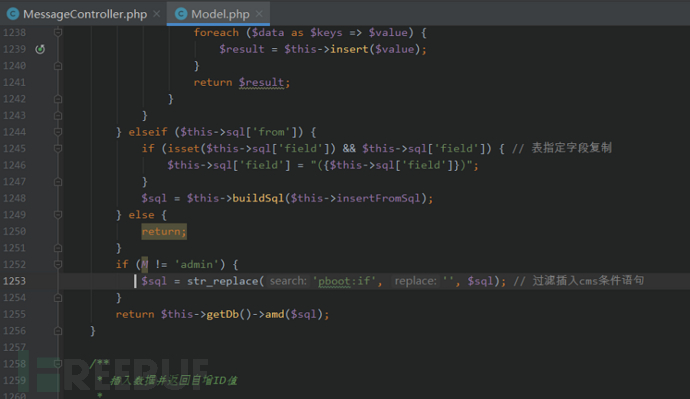
Task: Click the 'admin' string literal
Action: coord(197,264)
